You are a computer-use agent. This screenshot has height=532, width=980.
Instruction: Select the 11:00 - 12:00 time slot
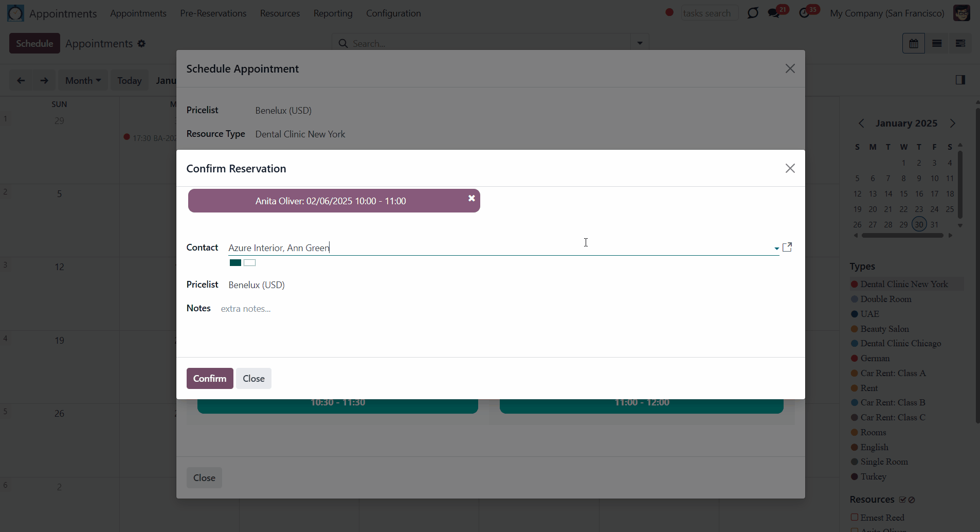click(642, 405)
